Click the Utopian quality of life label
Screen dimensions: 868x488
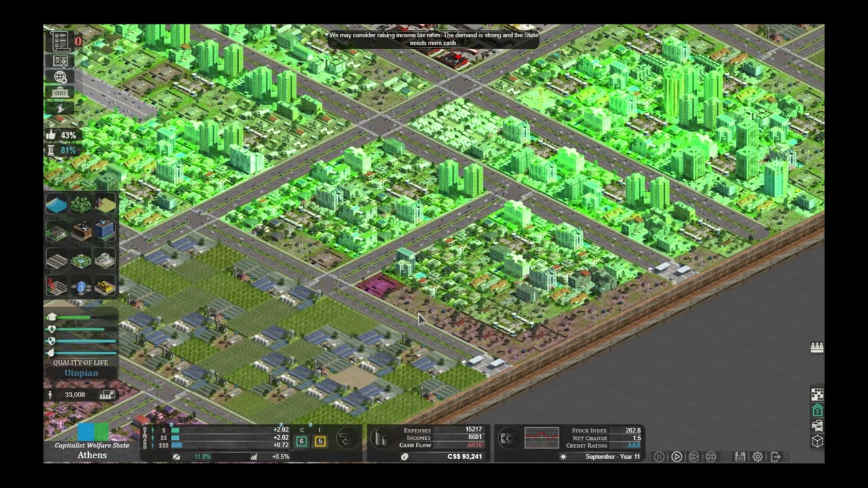click(x=81, y=373)
